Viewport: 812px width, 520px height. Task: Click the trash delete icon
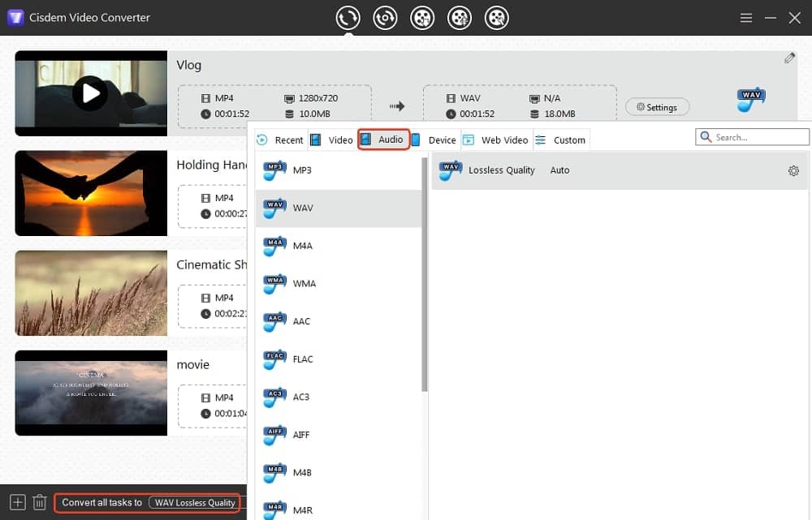click(x=39, y=502)
